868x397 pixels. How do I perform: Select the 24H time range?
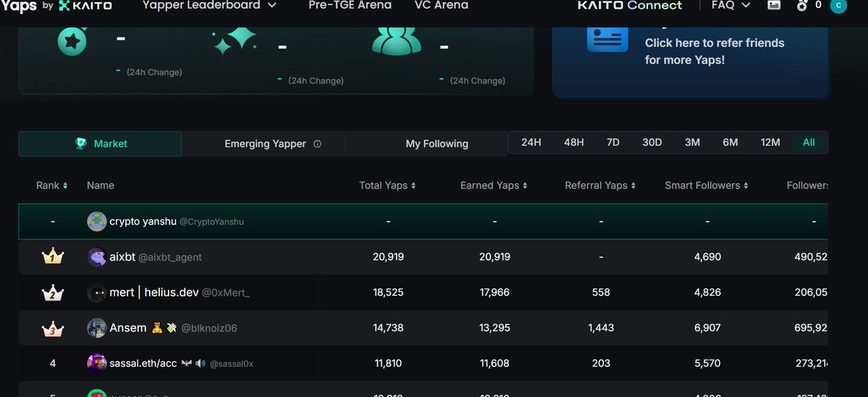531,142
